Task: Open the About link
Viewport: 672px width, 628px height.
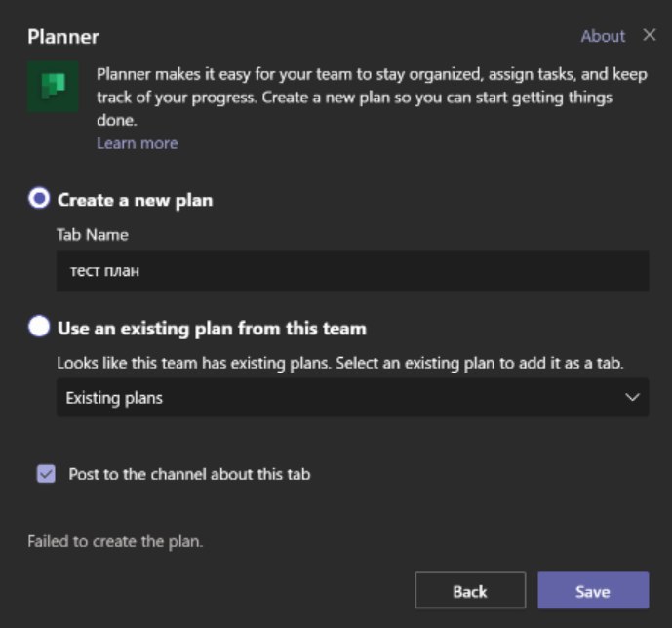Action: click(x=603, y=36)
